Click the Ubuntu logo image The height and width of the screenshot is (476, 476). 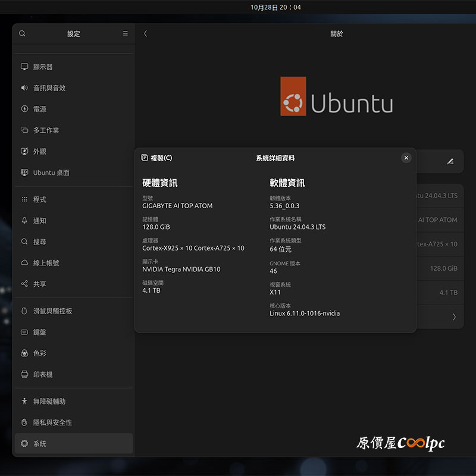coord(336,96)
